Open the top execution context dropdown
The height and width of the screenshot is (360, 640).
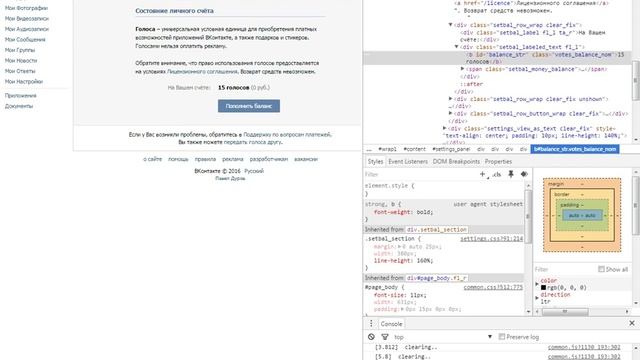coord(443,337)
